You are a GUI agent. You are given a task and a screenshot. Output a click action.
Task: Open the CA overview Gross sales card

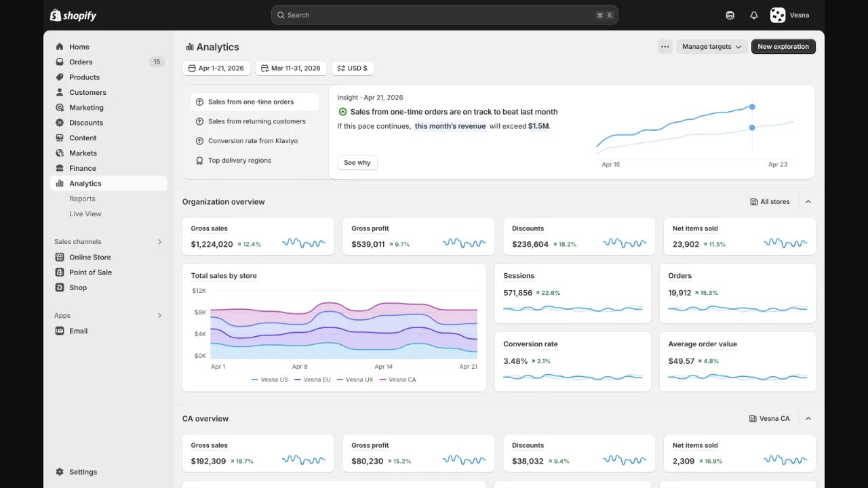pos(258,453)
